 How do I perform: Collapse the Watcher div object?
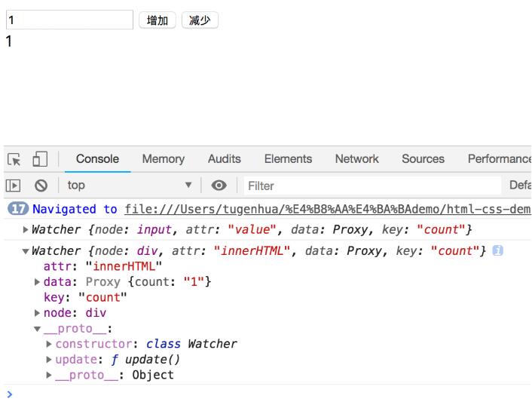[x=27, y=251]
